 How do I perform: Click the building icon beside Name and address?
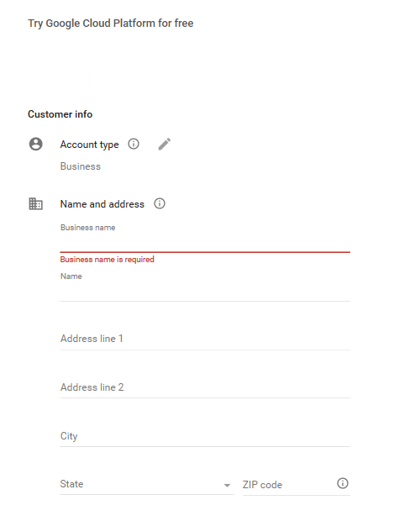[x=36, y=203]
